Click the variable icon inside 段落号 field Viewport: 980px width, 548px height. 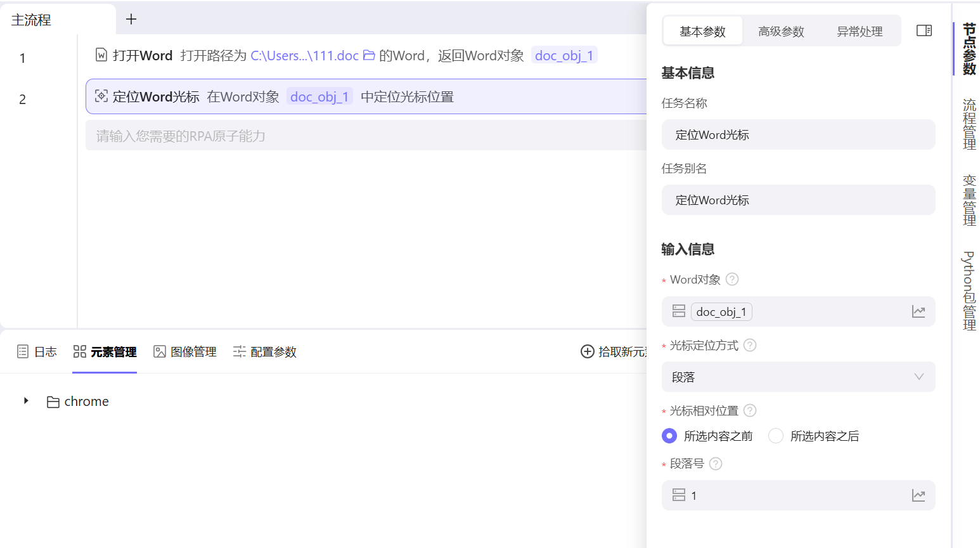(x=678, y=495)
